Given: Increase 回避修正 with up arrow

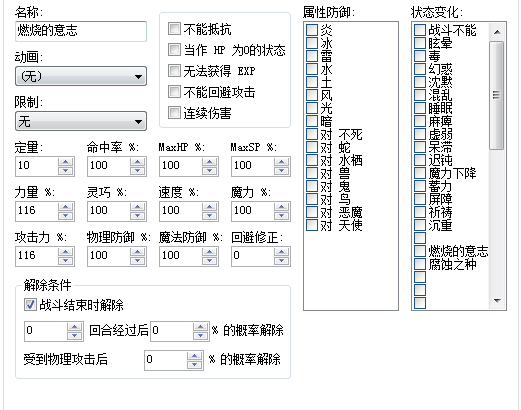Looking at the screenshot, I should (281, 252).
